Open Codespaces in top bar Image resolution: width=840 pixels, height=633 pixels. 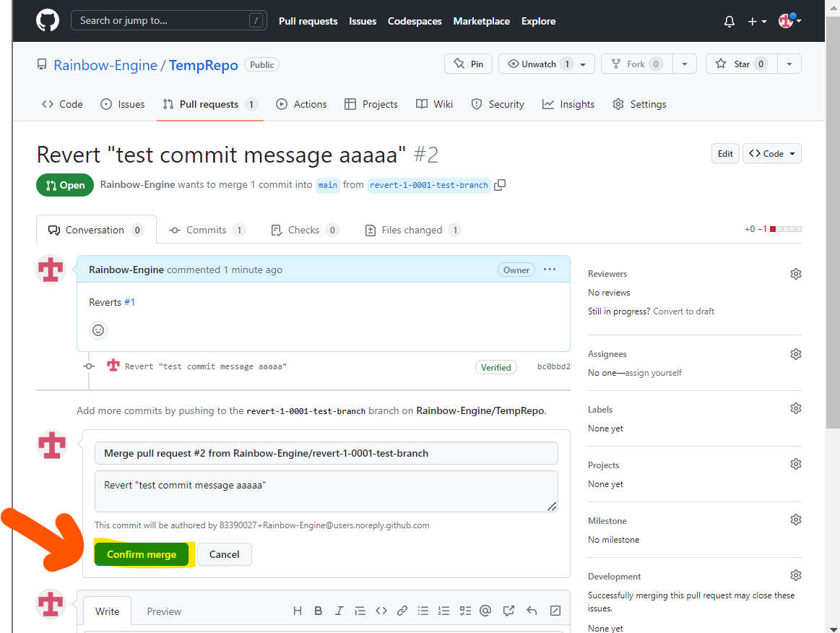coord(415,22)
